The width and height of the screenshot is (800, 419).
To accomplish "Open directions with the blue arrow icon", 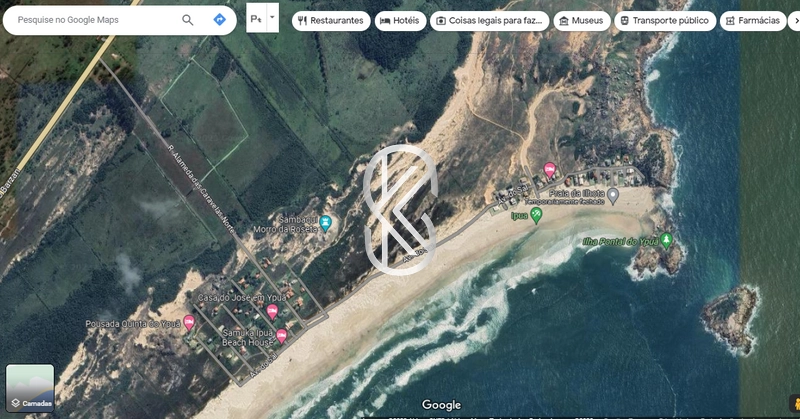I will (219, 20).
